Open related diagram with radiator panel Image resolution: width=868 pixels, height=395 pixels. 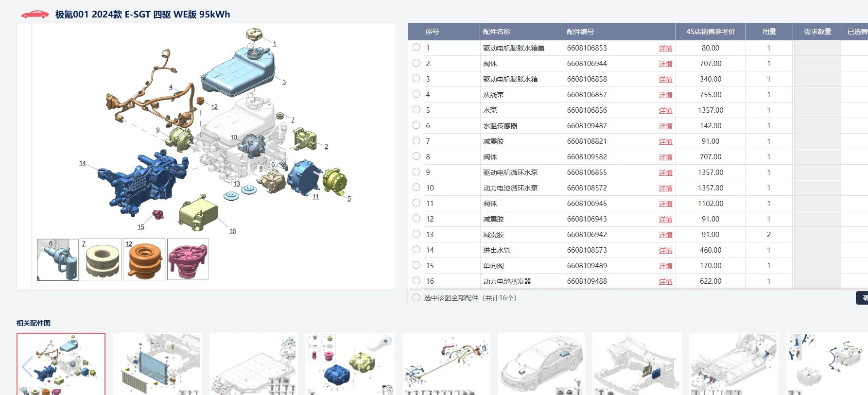point(157,364)
